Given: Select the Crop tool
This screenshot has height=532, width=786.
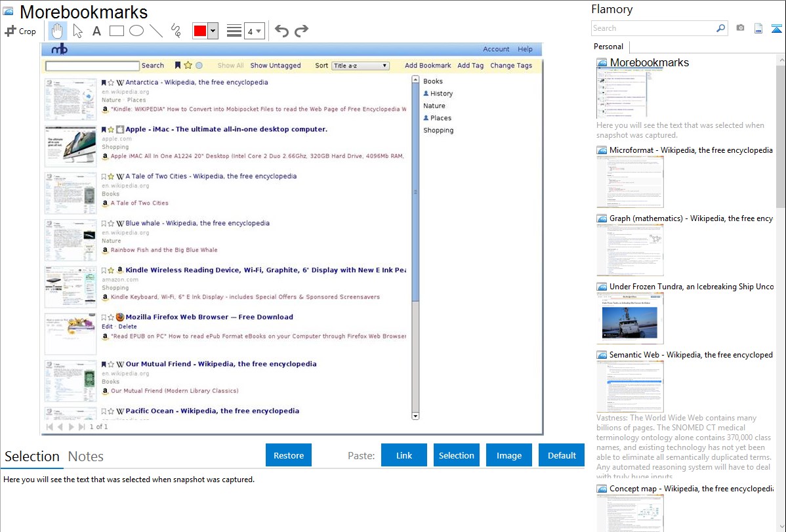Looking at the screenshot, I should click(x=20, y=31).
